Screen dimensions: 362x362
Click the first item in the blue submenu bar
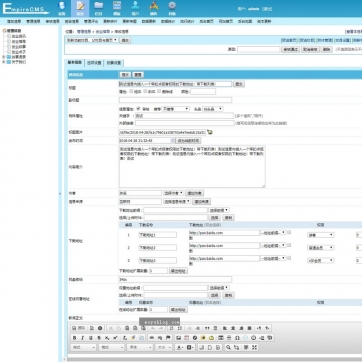click(14, 21)
